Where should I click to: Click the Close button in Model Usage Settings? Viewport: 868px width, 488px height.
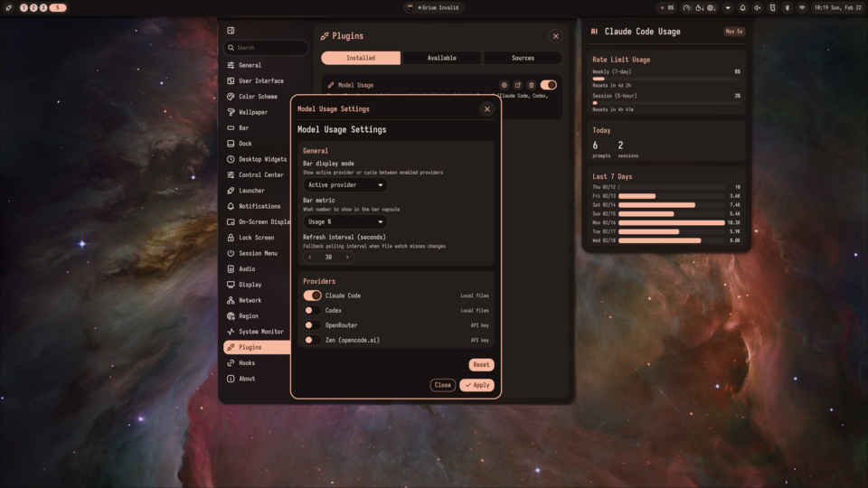pos(442,385)
